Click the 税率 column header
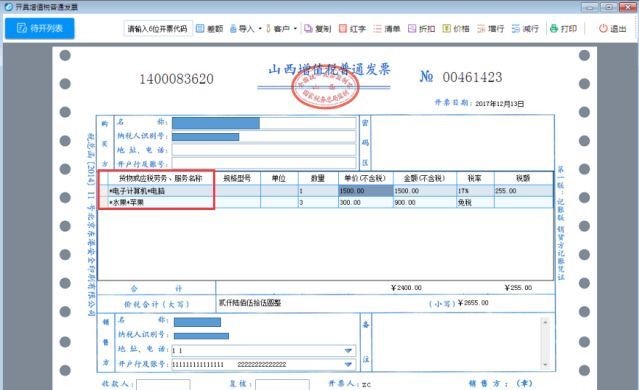Viewport: 639px width, 390px height. tap(475, 178)
